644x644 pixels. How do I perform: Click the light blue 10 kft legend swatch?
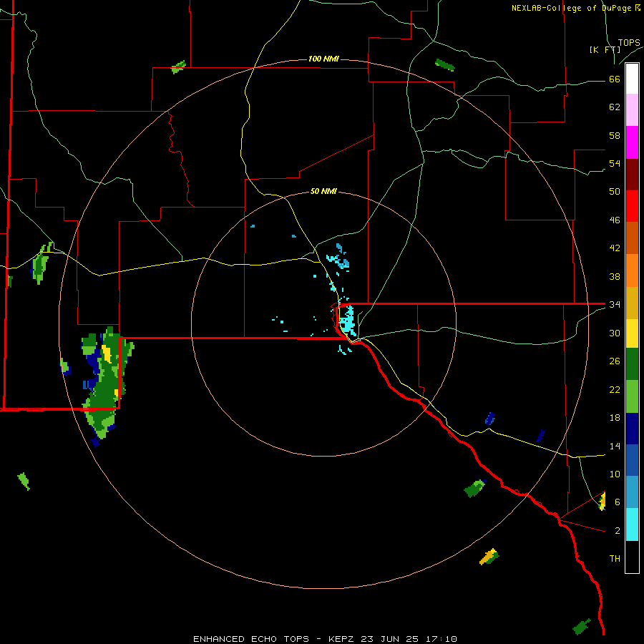point(632,492)
